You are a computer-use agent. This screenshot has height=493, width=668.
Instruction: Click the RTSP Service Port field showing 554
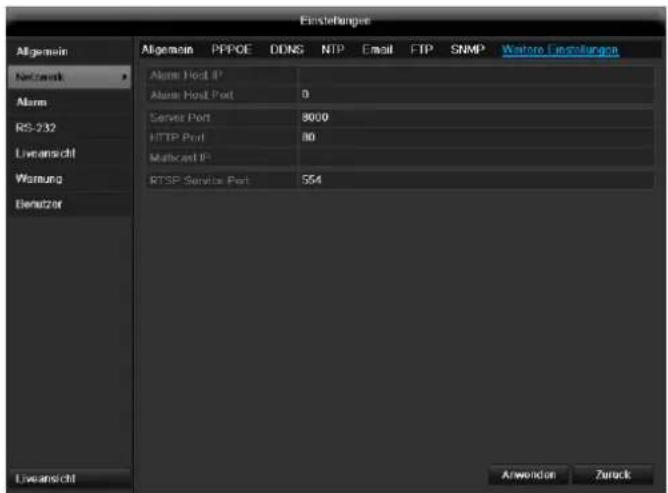coord(475,180)
